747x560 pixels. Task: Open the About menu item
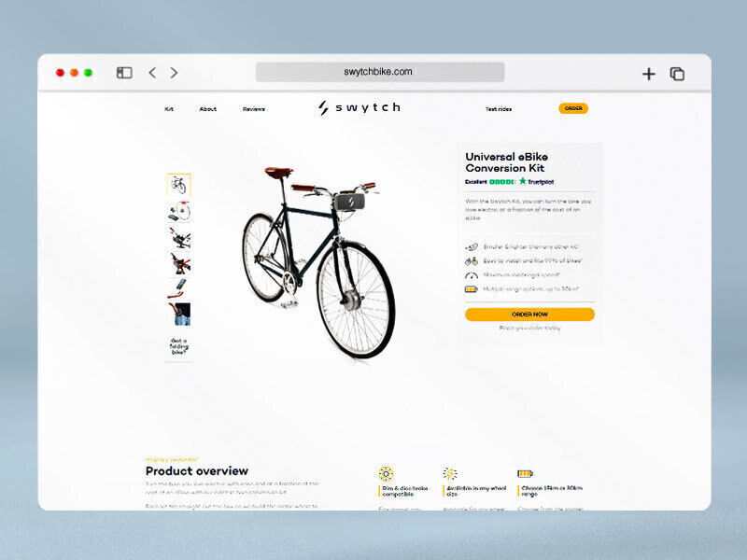(207, 109)
